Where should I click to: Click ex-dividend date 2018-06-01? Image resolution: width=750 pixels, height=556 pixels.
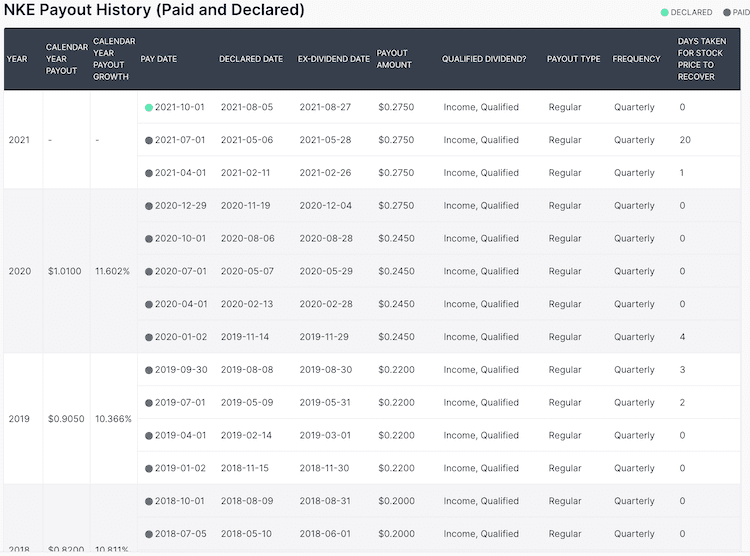coord(325,534)
